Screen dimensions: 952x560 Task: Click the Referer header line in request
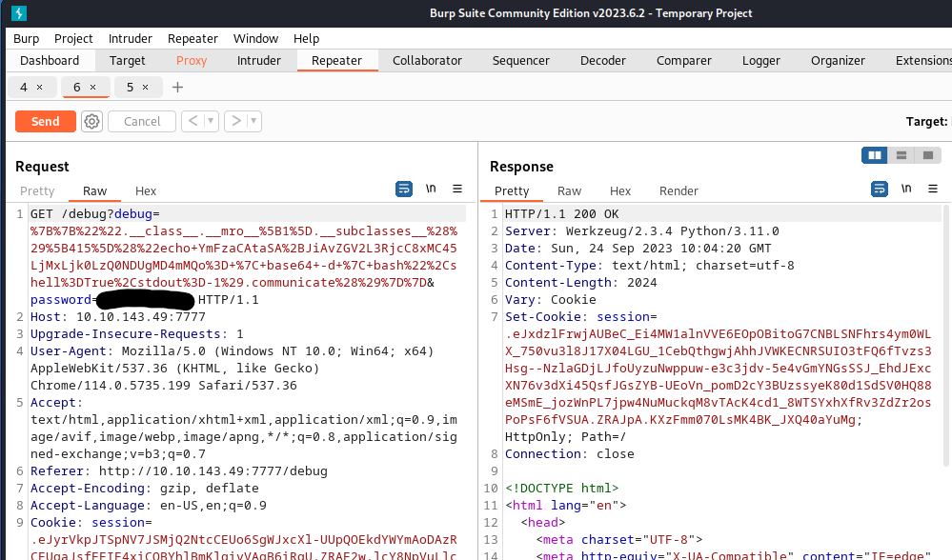(x=179, y=470)
